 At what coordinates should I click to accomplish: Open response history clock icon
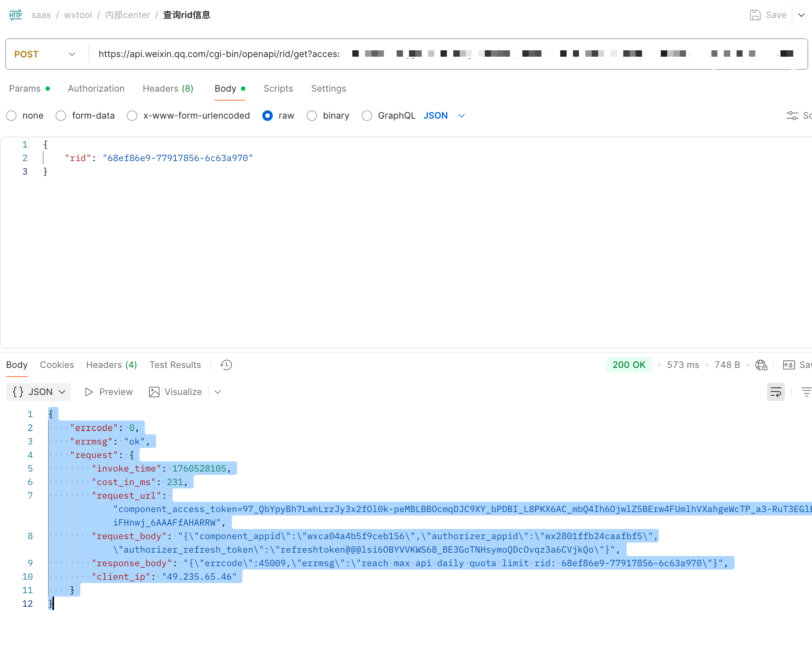pos(226,365)
